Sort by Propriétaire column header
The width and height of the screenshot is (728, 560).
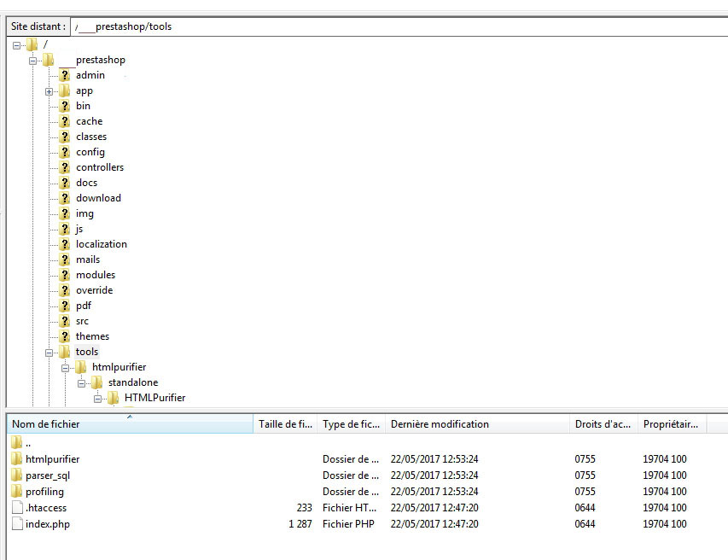[672, 423]
